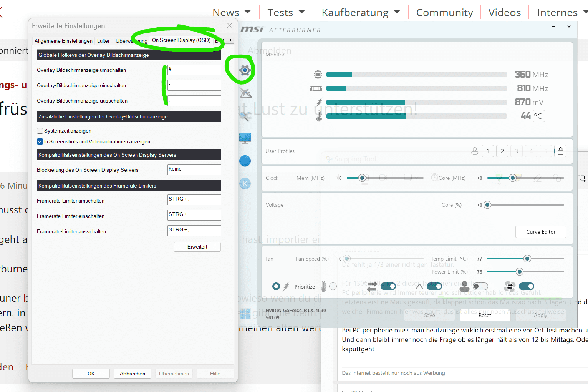Open the blue info icon
This screenshot has height=392, width=588.
[x=245, y=161]
